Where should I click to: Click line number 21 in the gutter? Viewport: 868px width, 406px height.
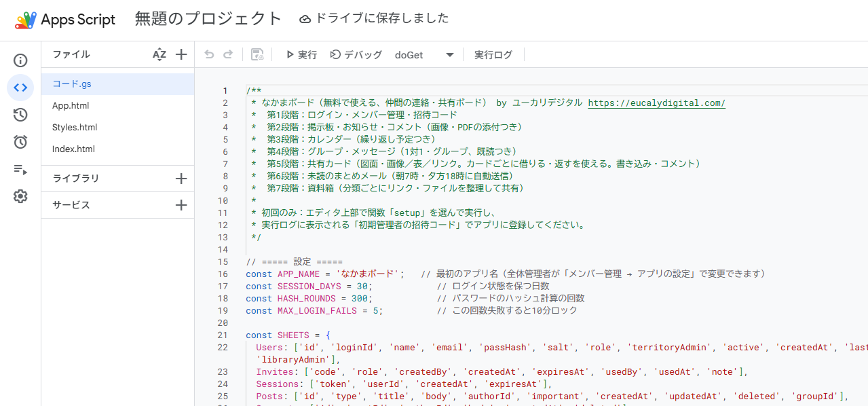click(223, 335)
